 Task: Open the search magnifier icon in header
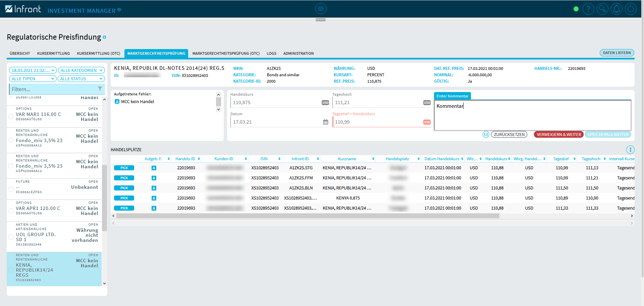[602, 9]
